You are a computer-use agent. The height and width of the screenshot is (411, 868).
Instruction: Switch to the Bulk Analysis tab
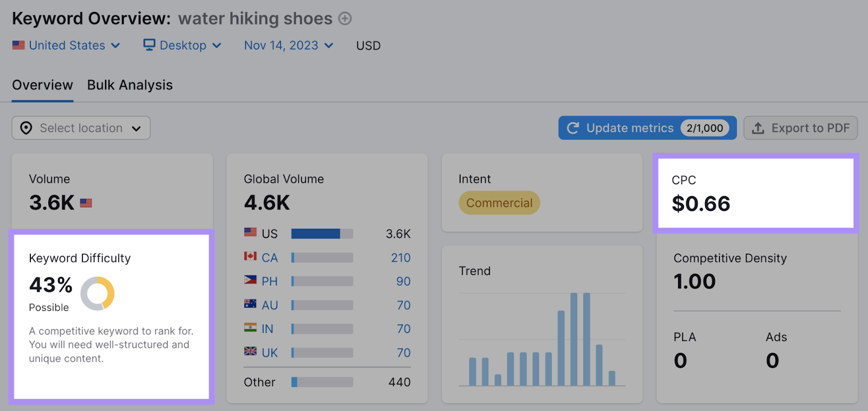pyautogui.click(x=130, y=85)
